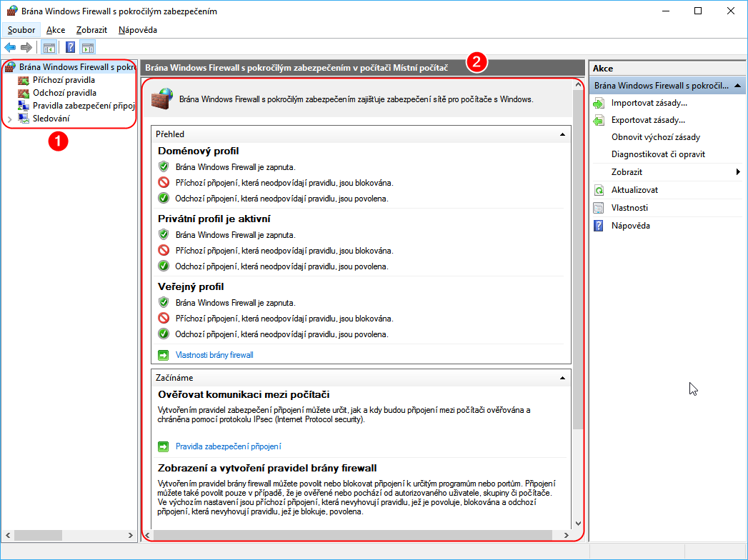Open the Zobrazit submenu arrow in Akce pane
748x560 pixels.
pos(738,172)
